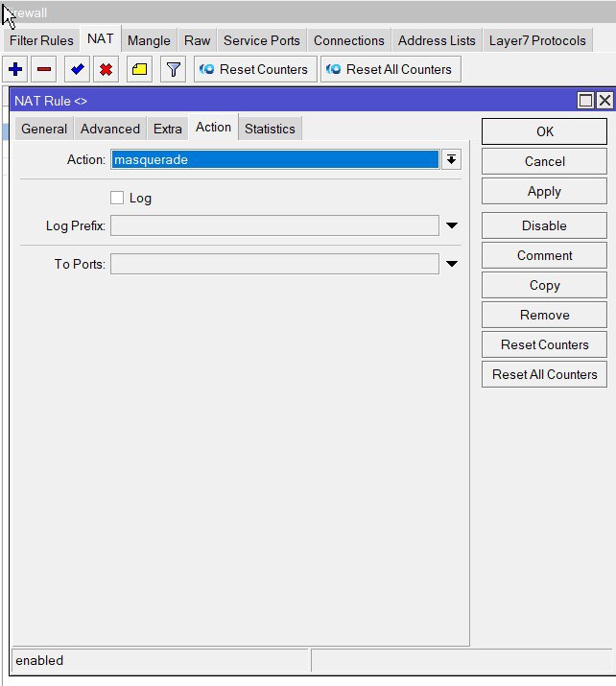Add a new NAT rule with plus icon
This screenshot has height=686, width=616.
point(15,69)
